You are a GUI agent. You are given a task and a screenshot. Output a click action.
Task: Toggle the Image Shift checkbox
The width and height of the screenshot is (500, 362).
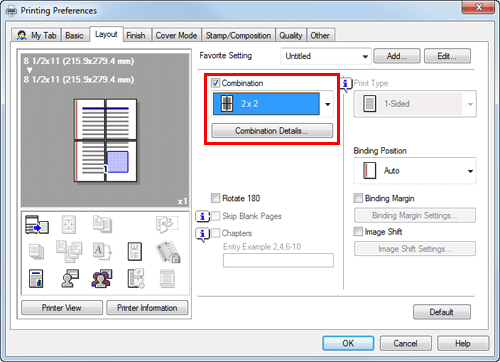(x=358, y=232)
